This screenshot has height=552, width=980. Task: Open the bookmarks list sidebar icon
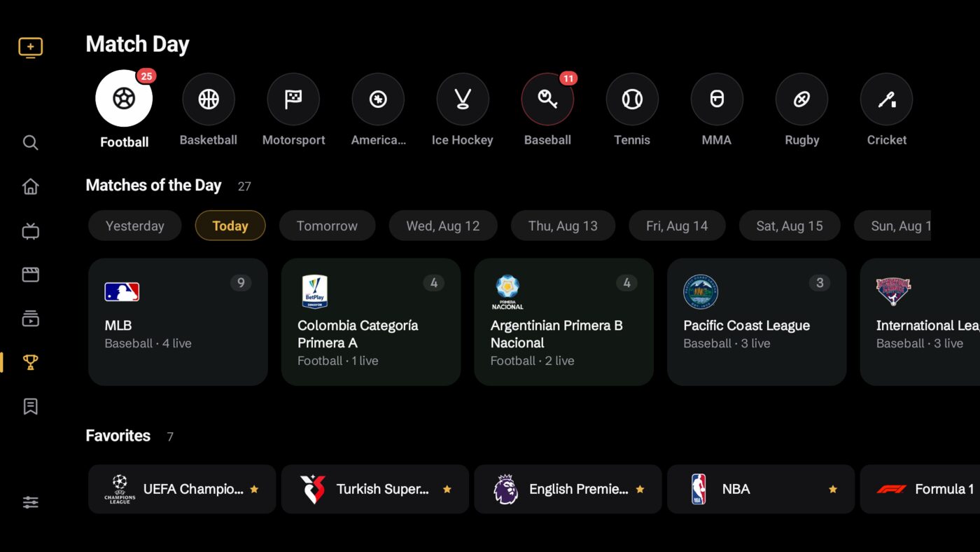(x=30, y=406)
